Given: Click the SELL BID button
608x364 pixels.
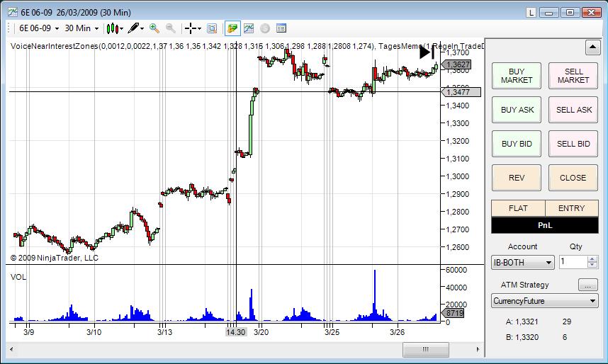Looking at the screenshot, I should tap(573, 144).
